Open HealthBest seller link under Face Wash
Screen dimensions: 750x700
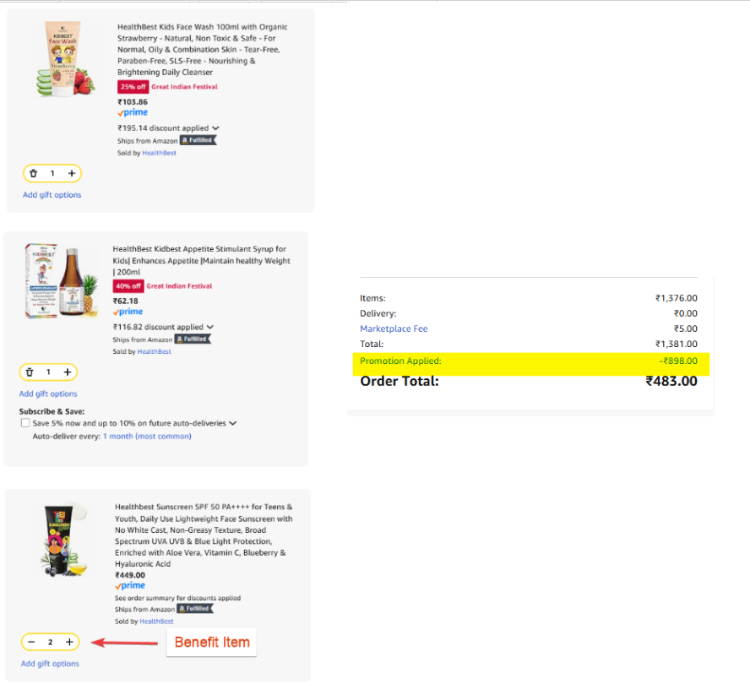tap(159, 153)
